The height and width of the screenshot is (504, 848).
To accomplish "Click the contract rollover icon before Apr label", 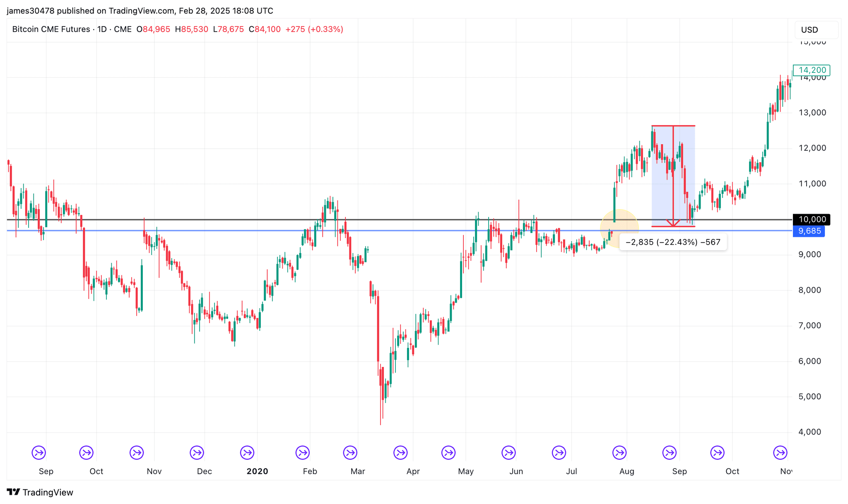I will pos(400,453).
